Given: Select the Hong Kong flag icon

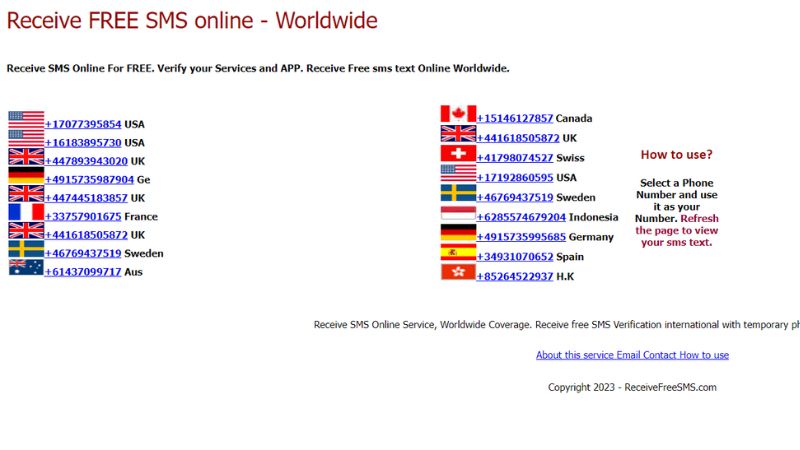Looking at the screenshot, I should [458, 273].
